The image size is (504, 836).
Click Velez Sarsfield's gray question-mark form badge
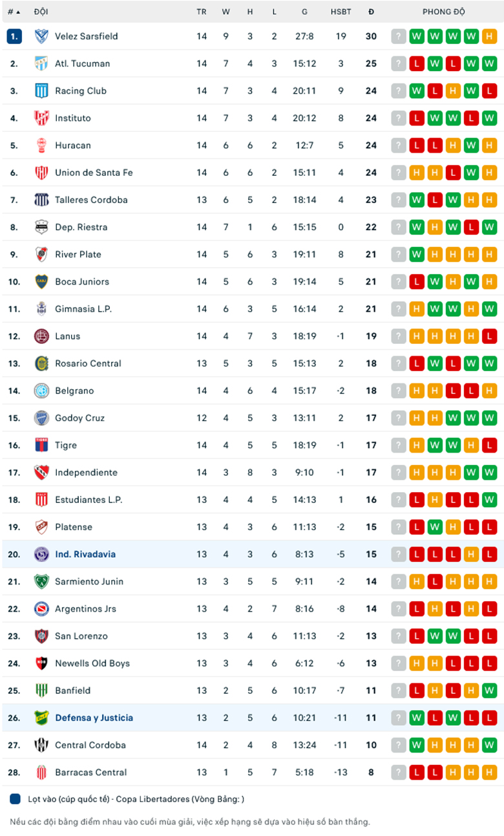[399, 36]
